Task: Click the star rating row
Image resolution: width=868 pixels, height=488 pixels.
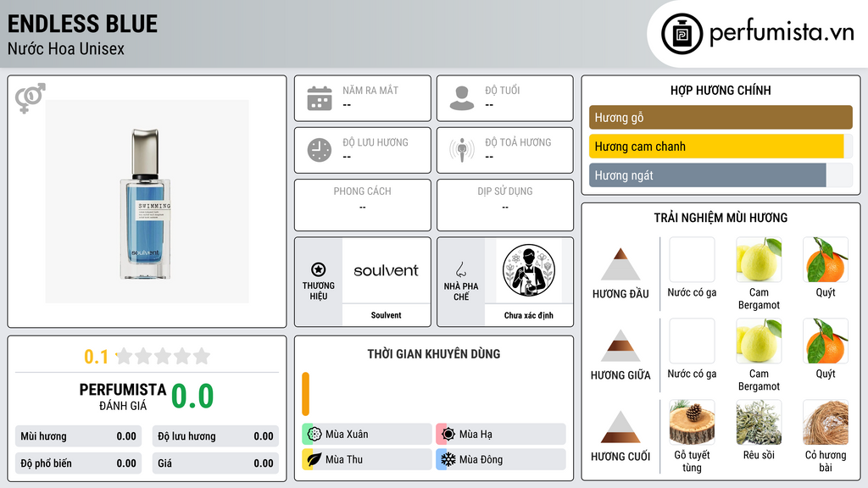Action: coord(163,356)
